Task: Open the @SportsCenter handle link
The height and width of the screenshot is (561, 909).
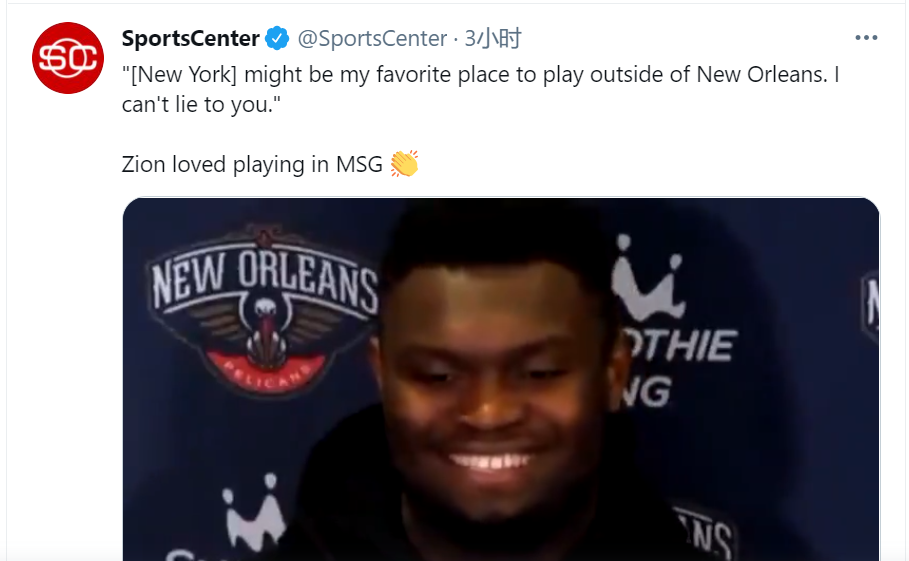Action: point(372,38)
